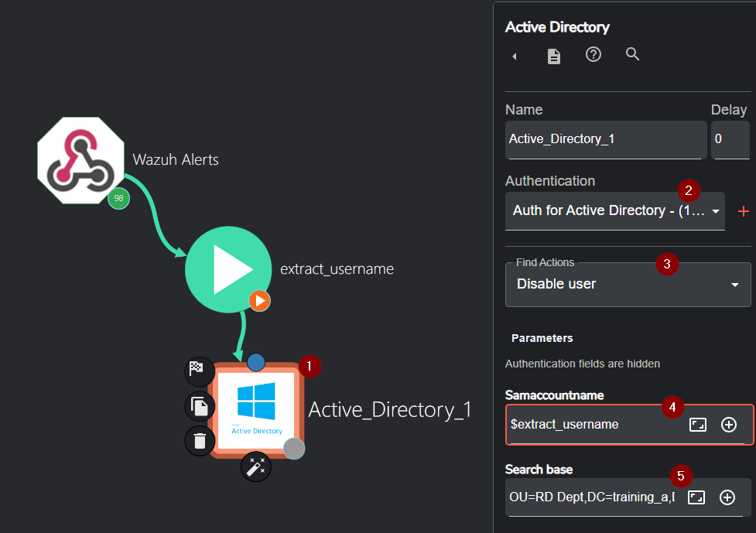Click the orange play badge on extract_username
Image resolution: width=756 pixels, height=533 pixels.
click(x=259, y=301)
